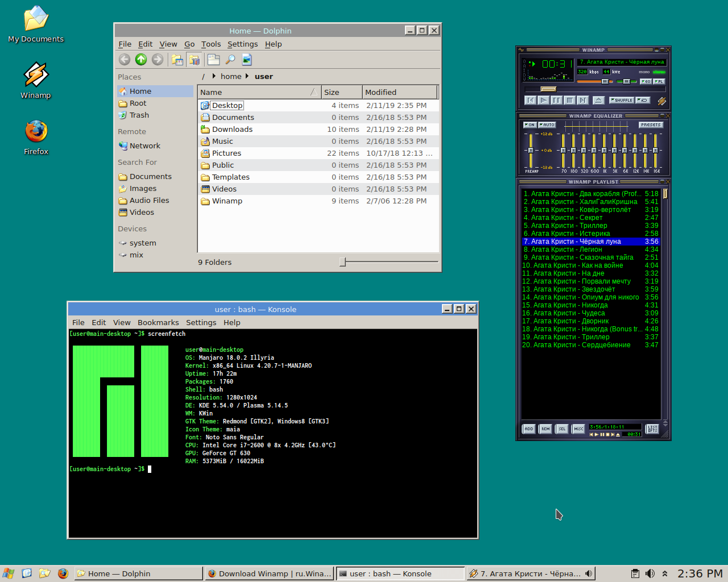
Task: Go back in Dolphin toolbar
Action: [x=125, y=59]
